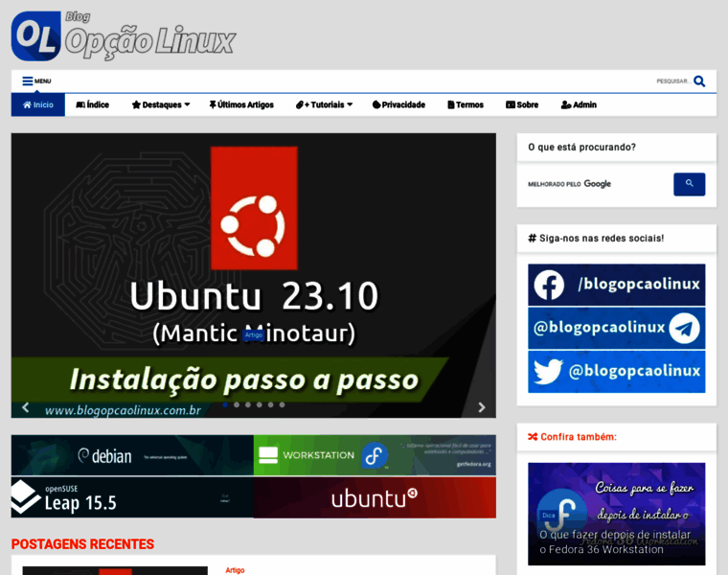Screen dimensions: 728x575
Task: Click the Blog Opção Linux logo
Action: coord(124,36)
